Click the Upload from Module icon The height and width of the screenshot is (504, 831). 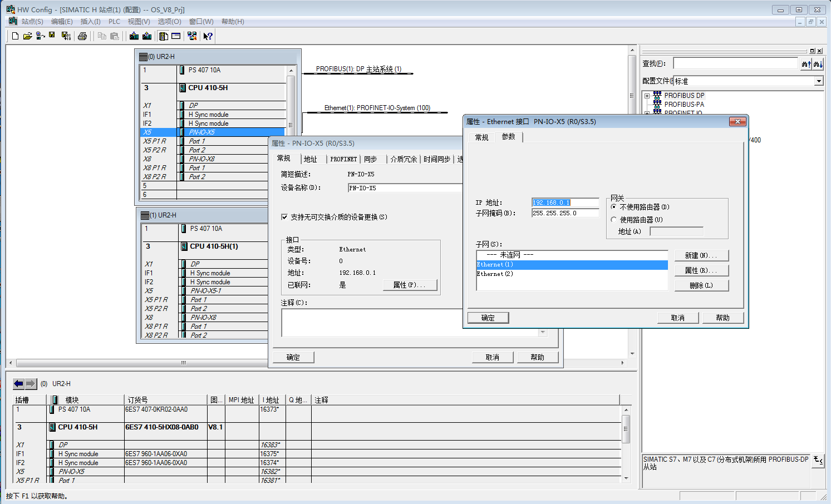[147, 36]
